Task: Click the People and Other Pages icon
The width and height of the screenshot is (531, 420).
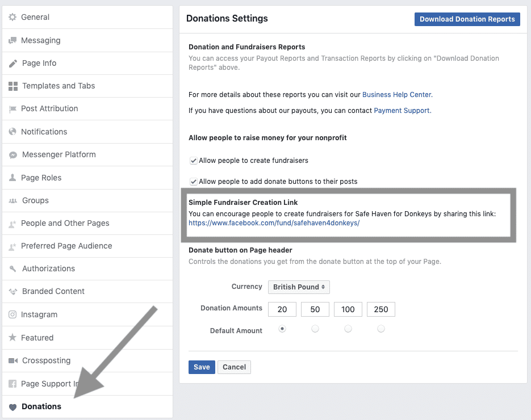Action: point(12,224)
